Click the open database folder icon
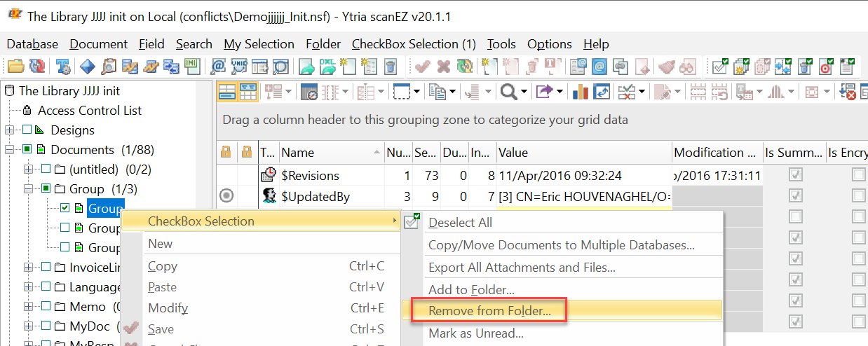 (15, 67)
